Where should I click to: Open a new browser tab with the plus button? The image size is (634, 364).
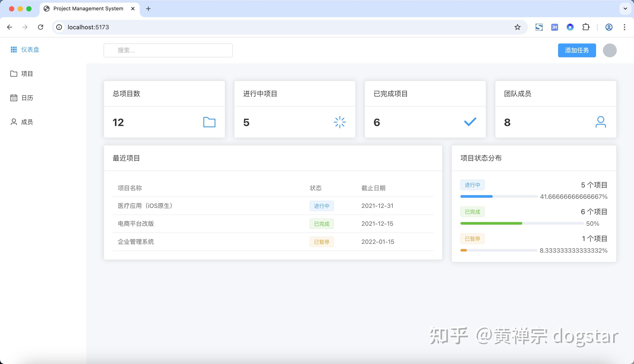point(148,8)
